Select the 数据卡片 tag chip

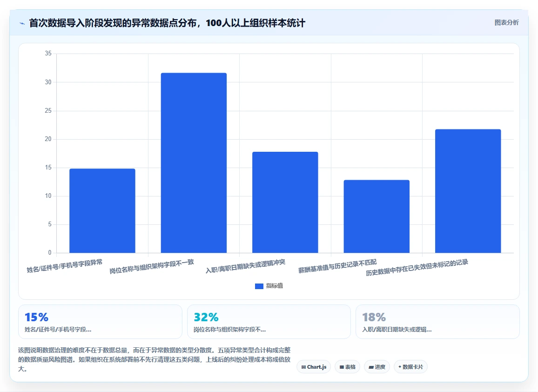[410, 367]
